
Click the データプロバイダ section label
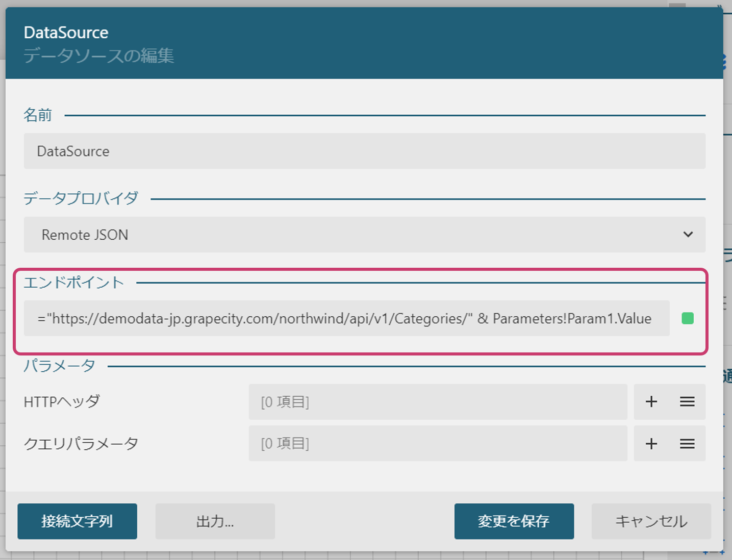point(81,198)
